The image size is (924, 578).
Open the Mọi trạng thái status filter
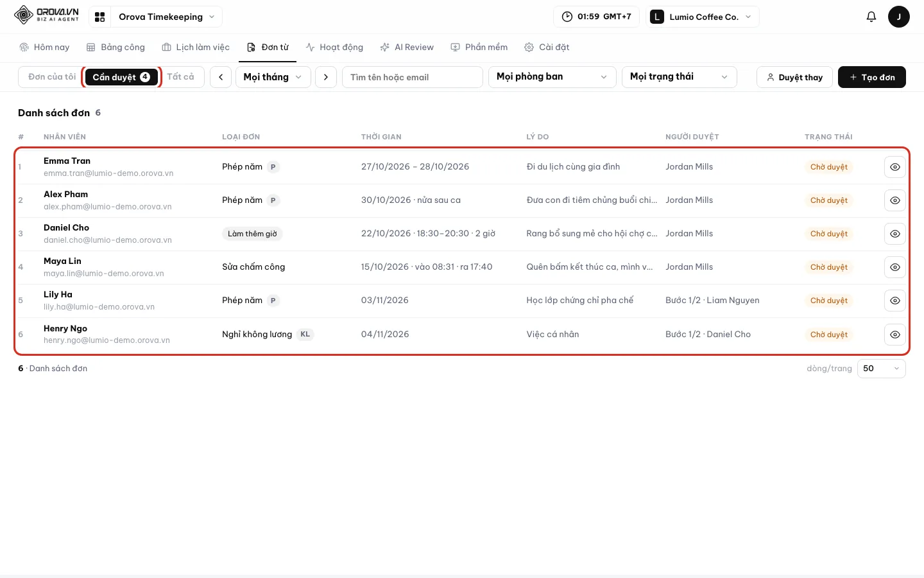pyautogui.click(x=679, y=77)
